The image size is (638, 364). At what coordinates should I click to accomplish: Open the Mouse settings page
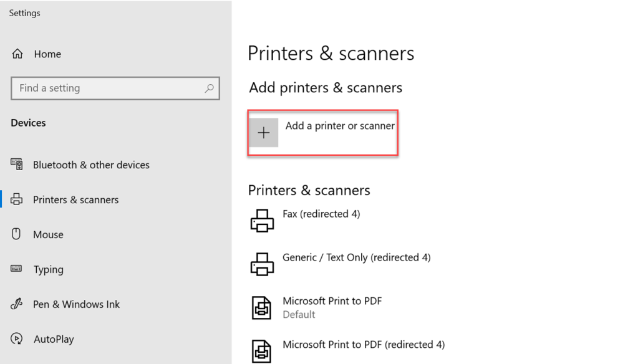pos(48,235)
